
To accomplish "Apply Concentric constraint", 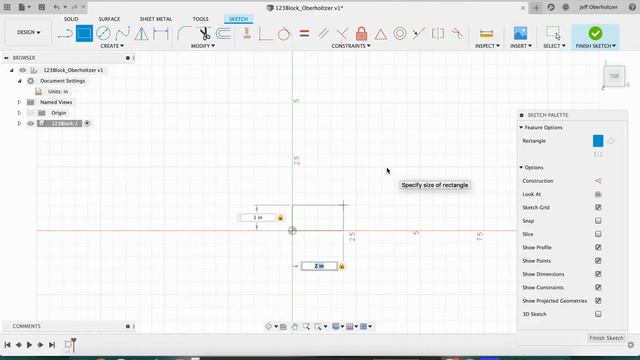I will pos(400,33).
